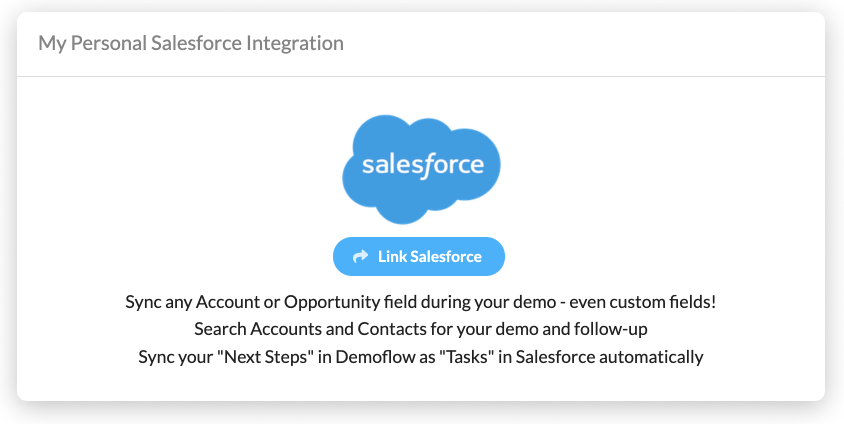Select the 'My Personal Salesforce Integration' heading
The width and height of the screenshot is (844, 424).
click(191, 43)
